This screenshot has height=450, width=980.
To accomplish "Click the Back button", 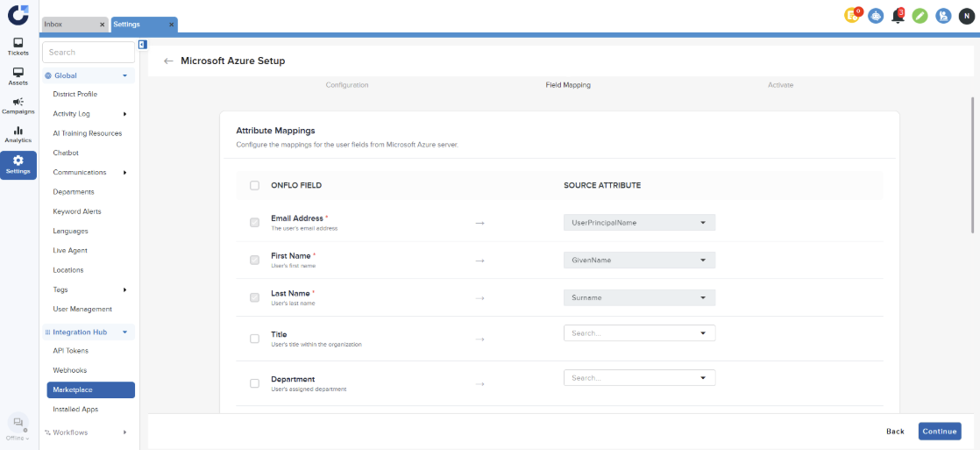I will (x=895, y=432).
